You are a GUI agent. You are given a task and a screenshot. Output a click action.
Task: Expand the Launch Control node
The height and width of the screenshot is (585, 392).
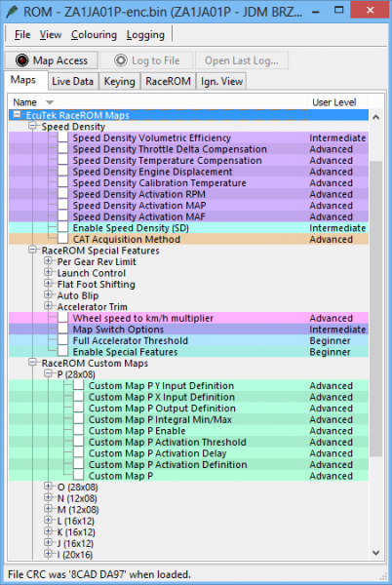(48, 272)
